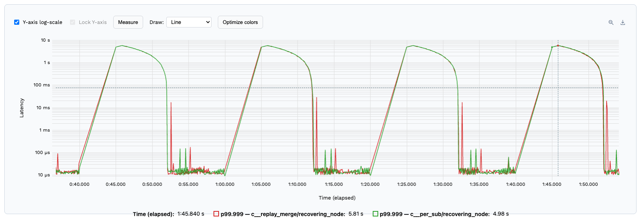Click the Optimize colors button

(x=240, y=22)
